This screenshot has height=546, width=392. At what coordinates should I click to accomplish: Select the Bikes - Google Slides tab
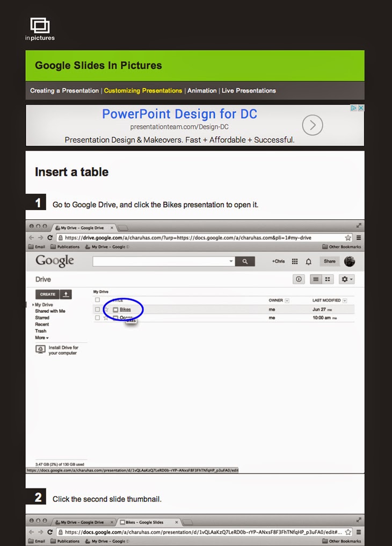click(x=144, y=522)
